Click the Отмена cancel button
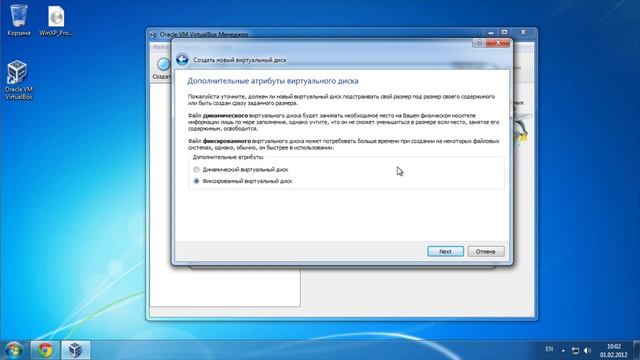The width and height of the screenshot is (640, 360). click(x=486, y=251)
